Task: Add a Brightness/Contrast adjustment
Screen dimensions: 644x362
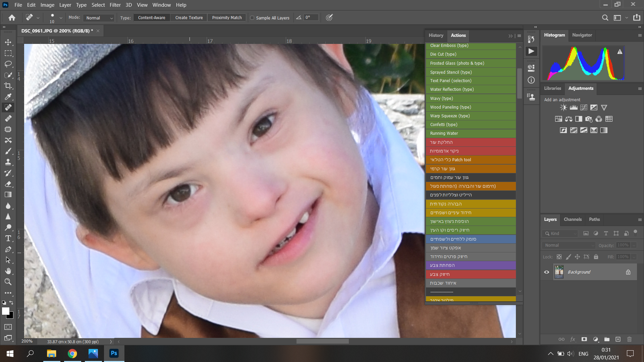Action: point(563,108)
